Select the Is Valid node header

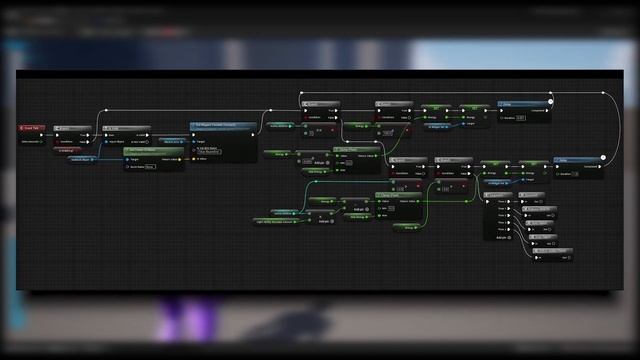point(126,128)
